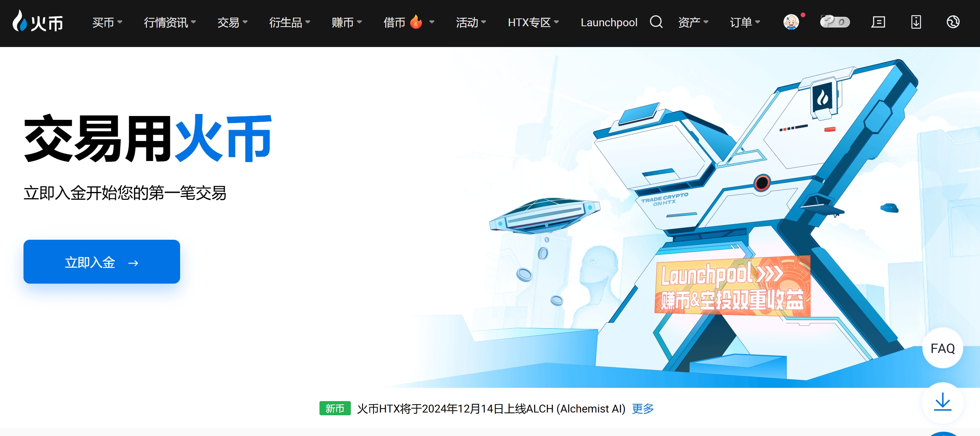Image resolution: width=980 pixels, height=436 pixels.
Task: Open the 行情资讯 menu
Action: pyautogui.click(x=170, y=22)
